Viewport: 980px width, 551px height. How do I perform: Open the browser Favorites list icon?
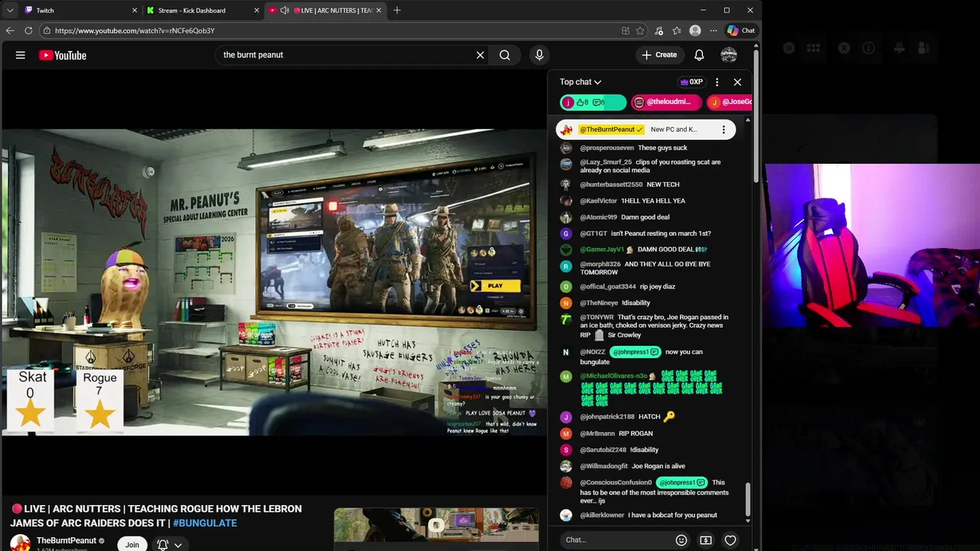[x=677, y=31]
